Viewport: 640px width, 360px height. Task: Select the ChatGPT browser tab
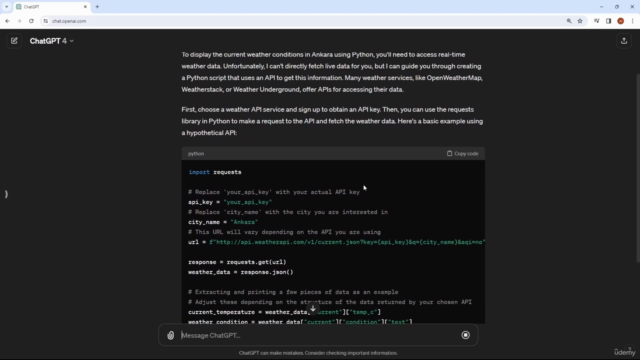tap(51, 7)
